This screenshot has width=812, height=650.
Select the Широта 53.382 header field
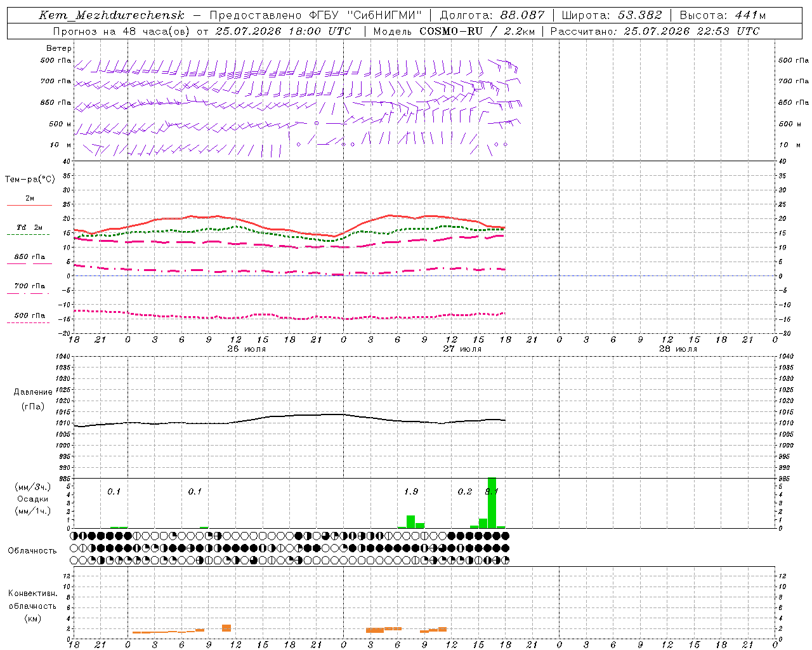point(612,15)
